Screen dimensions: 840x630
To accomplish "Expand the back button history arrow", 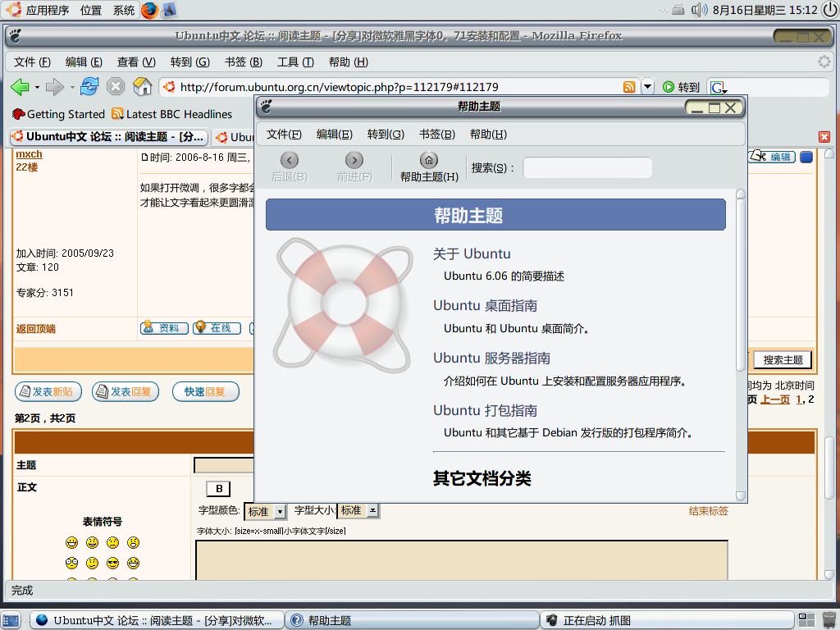I will tap(37, 87).
